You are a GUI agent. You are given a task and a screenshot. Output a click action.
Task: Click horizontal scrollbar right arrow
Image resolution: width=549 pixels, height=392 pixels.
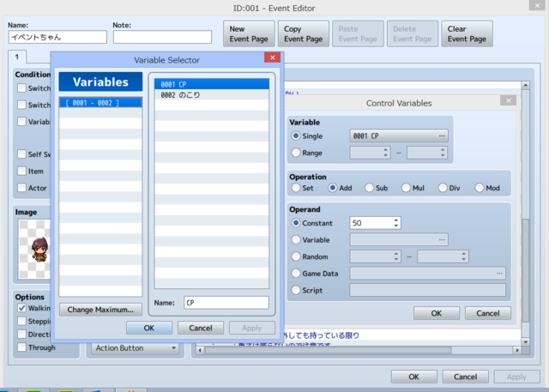[x=517, y=350]
